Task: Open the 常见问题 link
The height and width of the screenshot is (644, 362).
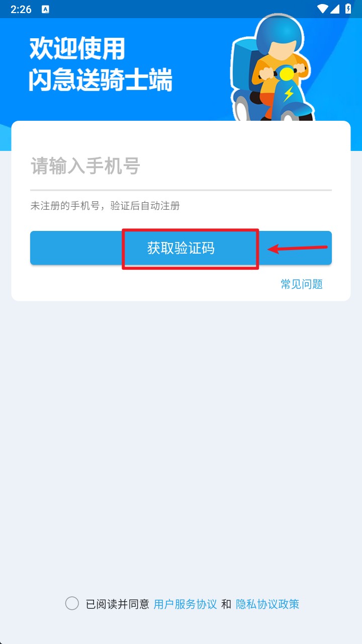Action: (x=302, y=284)
